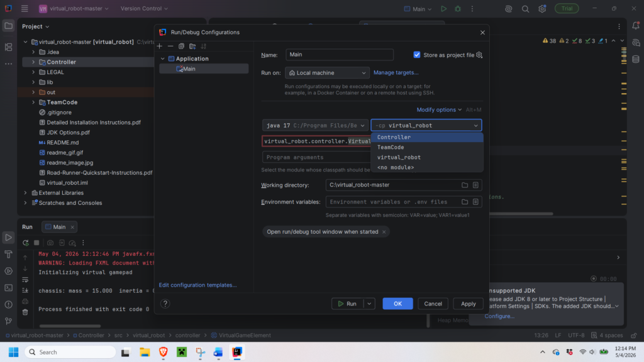This screenshot has height=362, width=644.
Task: Collapse the Application configuration node
Action: [x=163, y=58]
